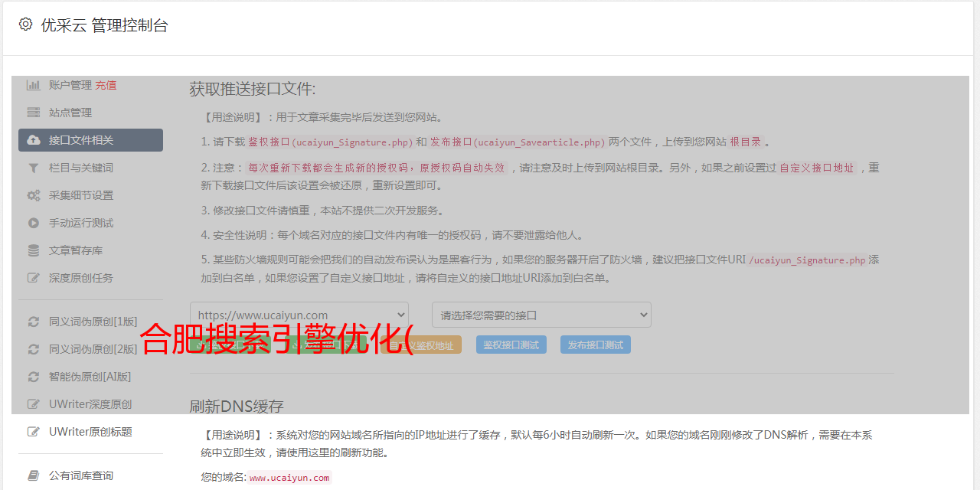Viewport: 980px width, 490px height.
Task: Click the orange 自定义鉴权地址 button
Action: (422, 345)
